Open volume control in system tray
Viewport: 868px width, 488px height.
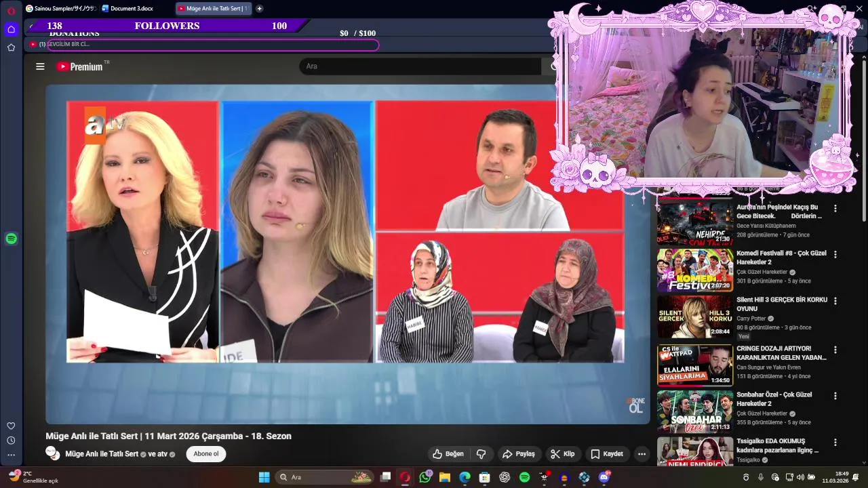(800, 477)
